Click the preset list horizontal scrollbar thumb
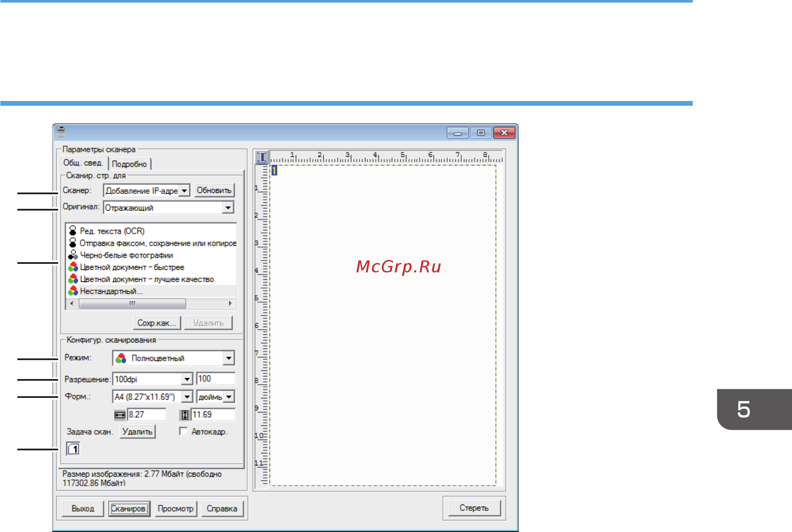Image resolution: width=792 pixels, height=532 pixels. 132,303
